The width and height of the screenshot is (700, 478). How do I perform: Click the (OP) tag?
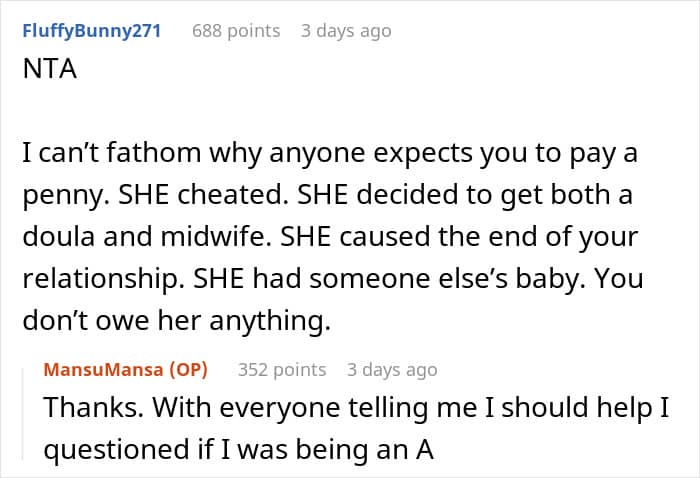point(188,370)
